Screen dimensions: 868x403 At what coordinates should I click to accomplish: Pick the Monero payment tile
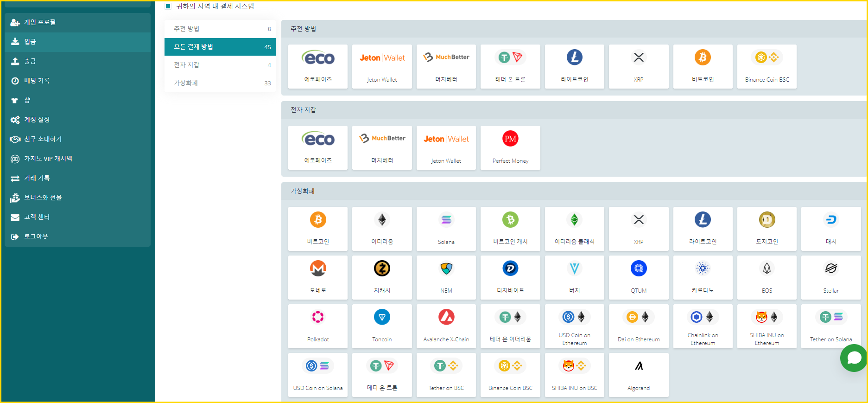(x=318, y=277)
